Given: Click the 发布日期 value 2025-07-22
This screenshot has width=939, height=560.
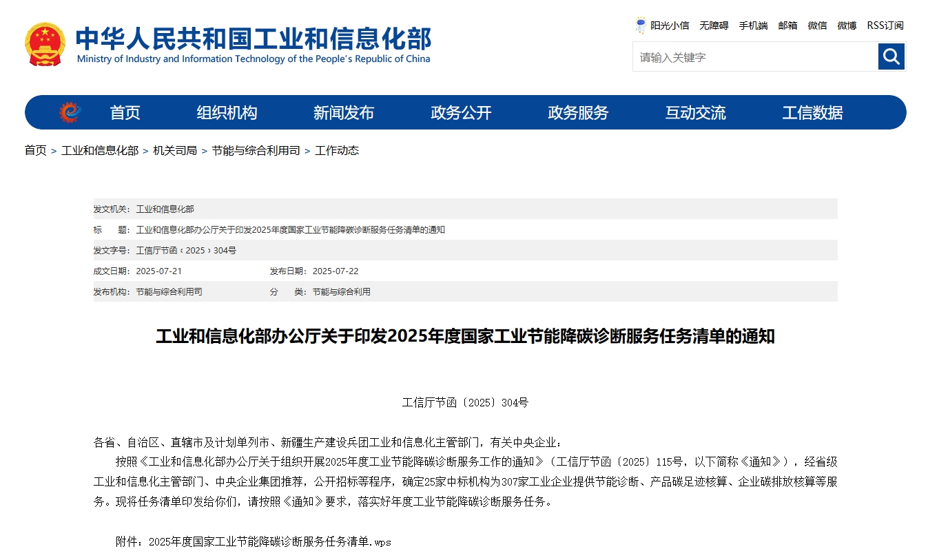Looking at the screenshot, I should point(336,271).
